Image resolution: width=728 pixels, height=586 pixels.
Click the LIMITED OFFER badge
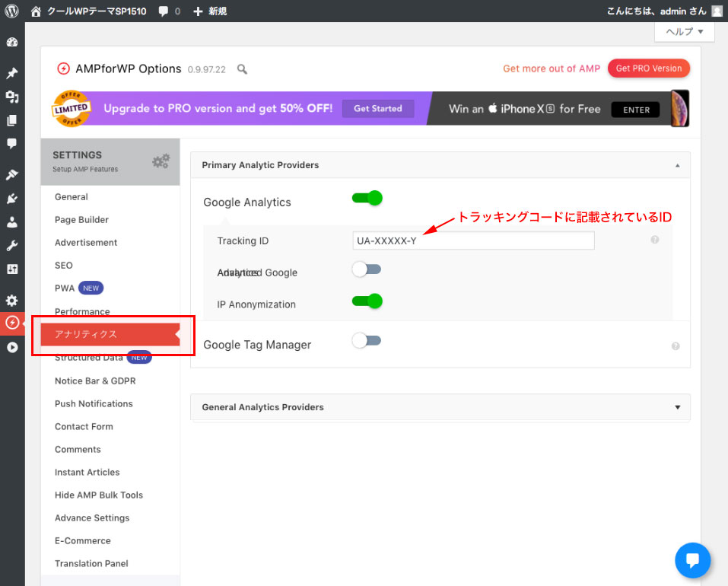pos(71,109)
